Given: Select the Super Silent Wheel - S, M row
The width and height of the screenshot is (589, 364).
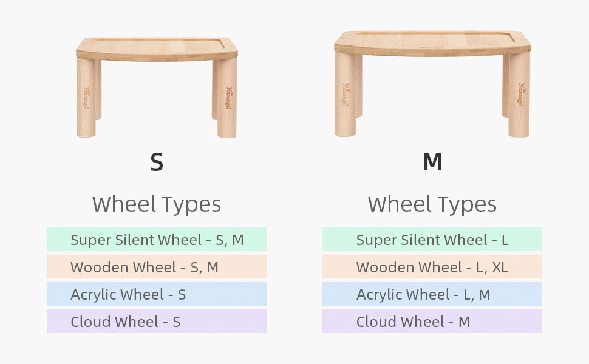Looking at the screenshot, I should click(157, 240).
